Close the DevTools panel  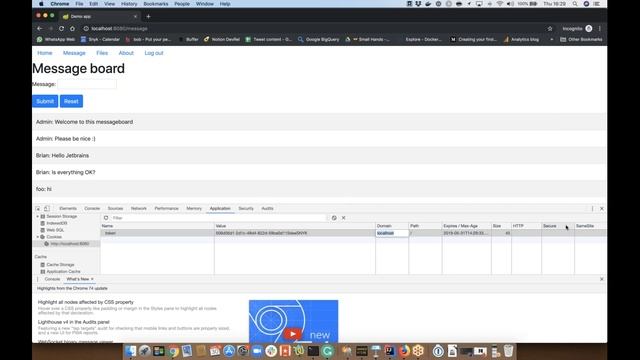pos(602,208)
